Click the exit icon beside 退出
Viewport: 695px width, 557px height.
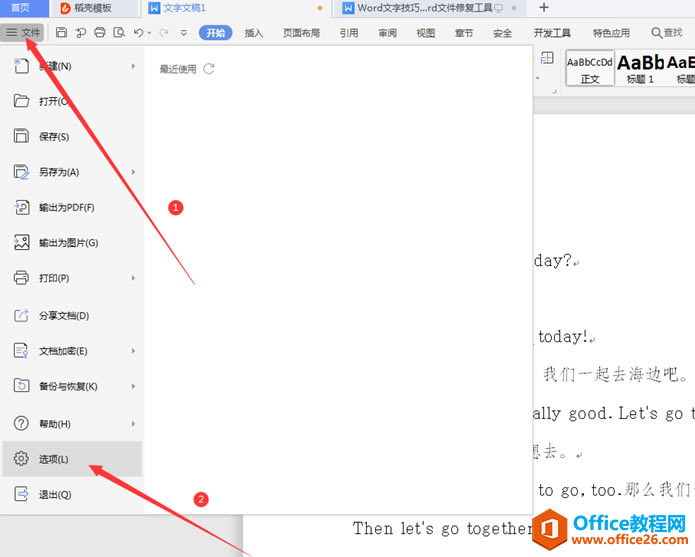[21, 494]
